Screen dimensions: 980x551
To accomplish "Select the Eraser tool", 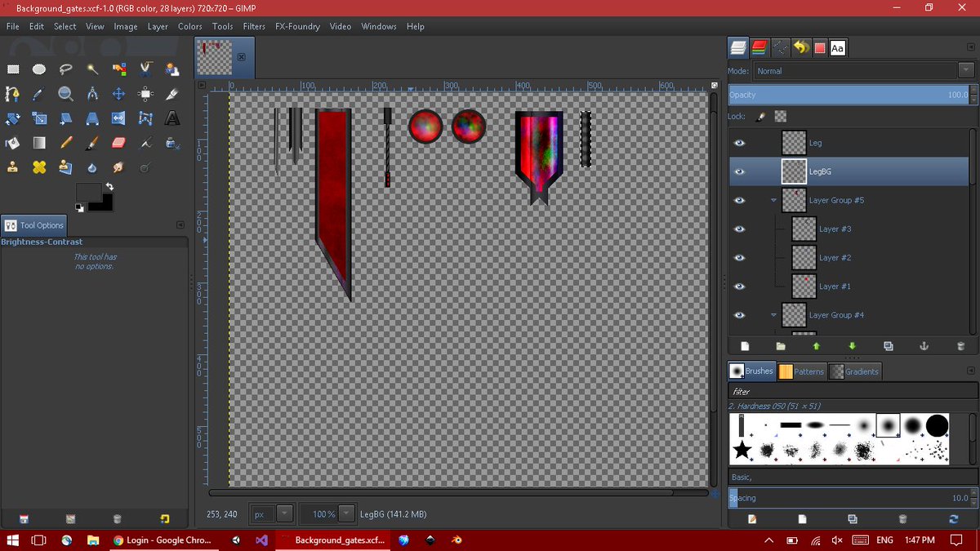I will [119, 143].
